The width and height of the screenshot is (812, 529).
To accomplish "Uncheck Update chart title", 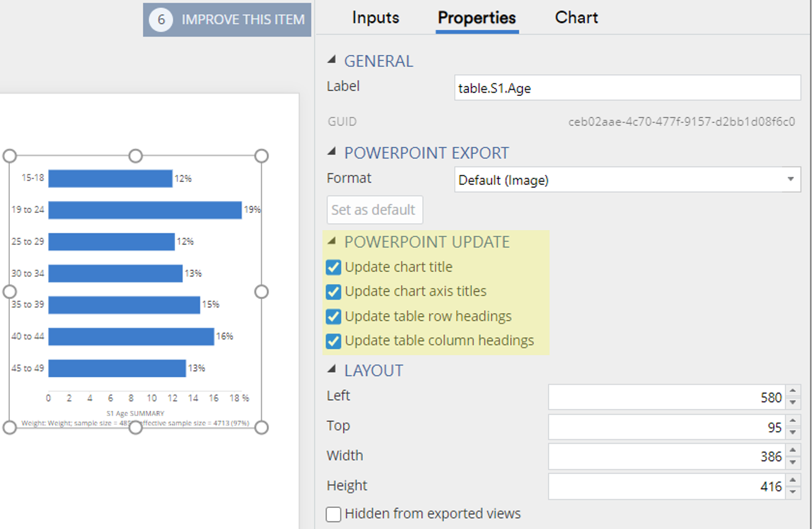I will tap(334, 267).
